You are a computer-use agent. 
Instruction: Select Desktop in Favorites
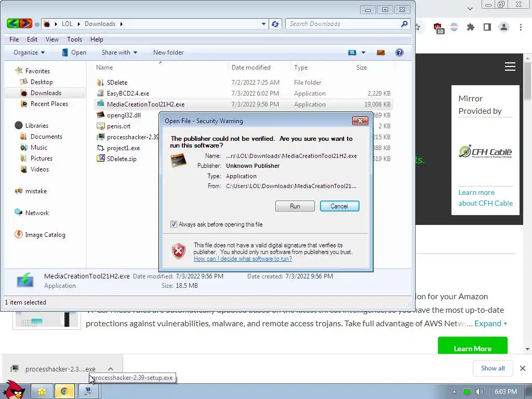coord(42,82)
